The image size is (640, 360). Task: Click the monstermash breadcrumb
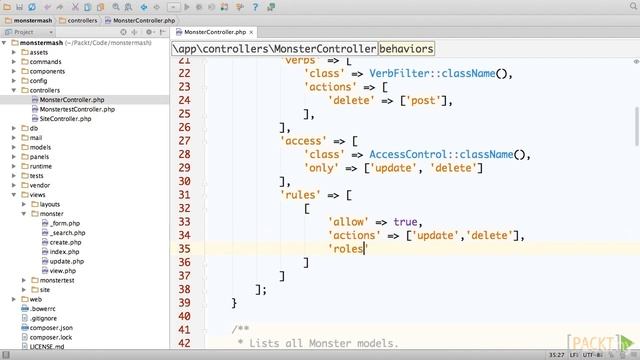[x=29, y=20]
